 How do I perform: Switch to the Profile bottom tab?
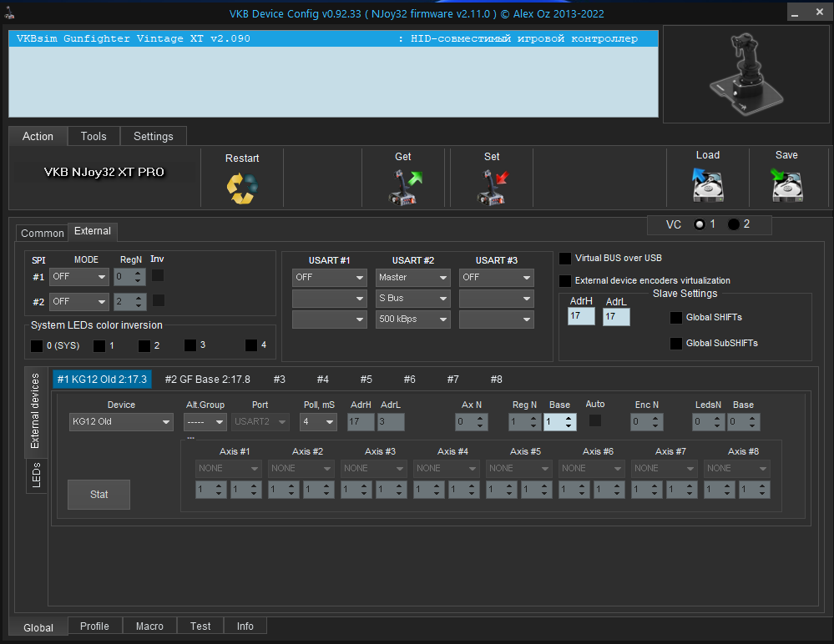pyautogui.click(x=94, y=626)
